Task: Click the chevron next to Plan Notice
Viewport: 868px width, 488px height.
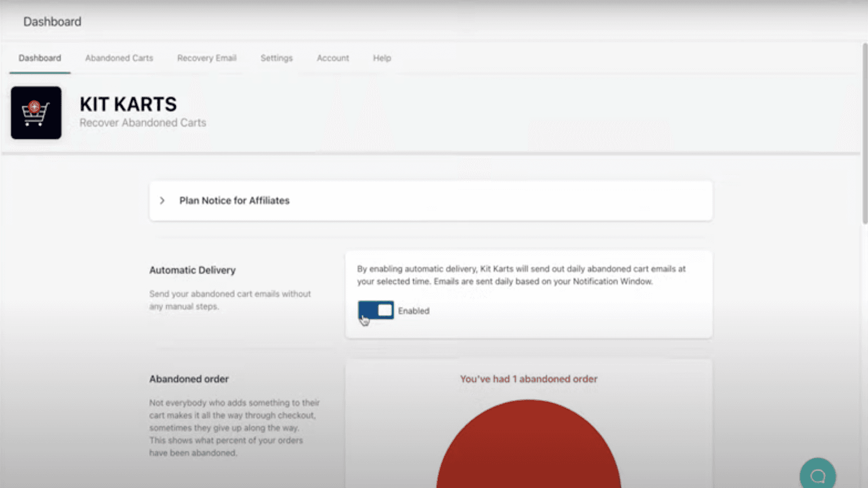Action: (162, 201)
